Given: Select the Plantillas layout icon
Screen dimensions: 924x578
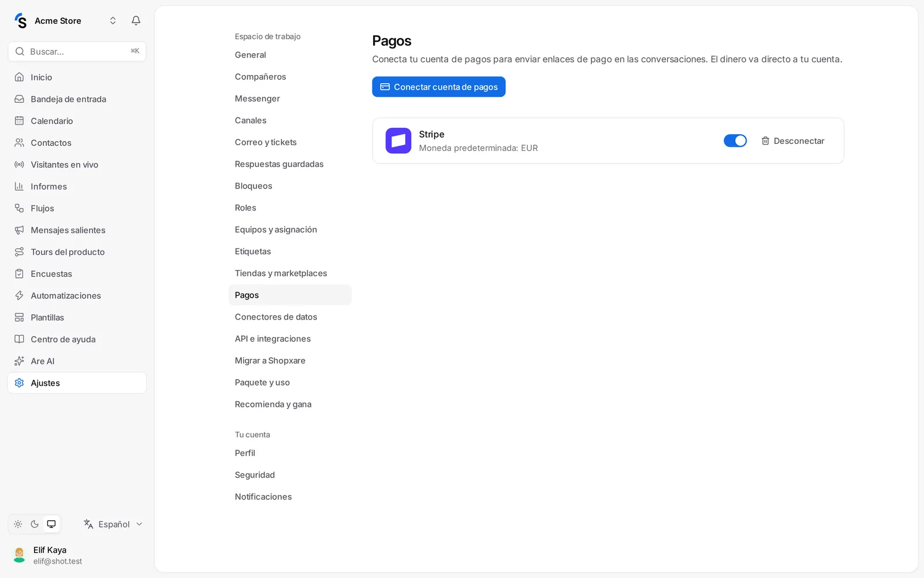Looking at the screenshot, I should tap(19, 317).
